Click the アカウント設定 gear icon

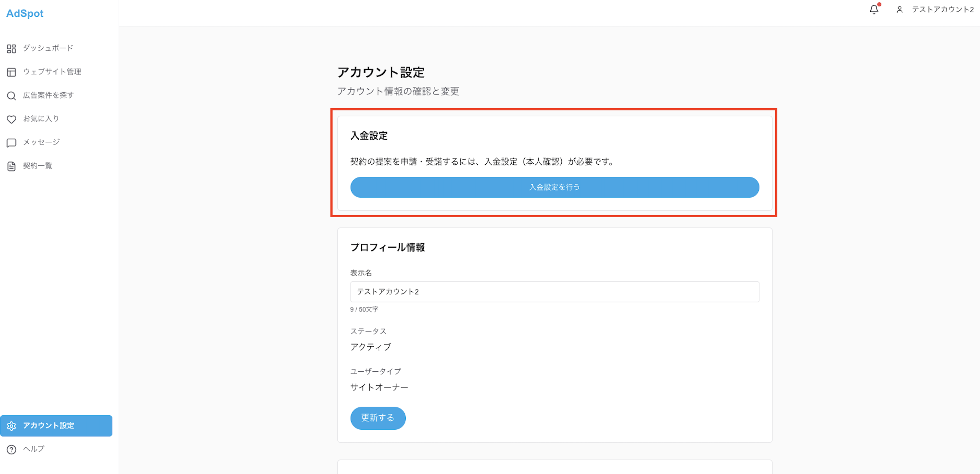pyautogui.click(x=11, y=426)
